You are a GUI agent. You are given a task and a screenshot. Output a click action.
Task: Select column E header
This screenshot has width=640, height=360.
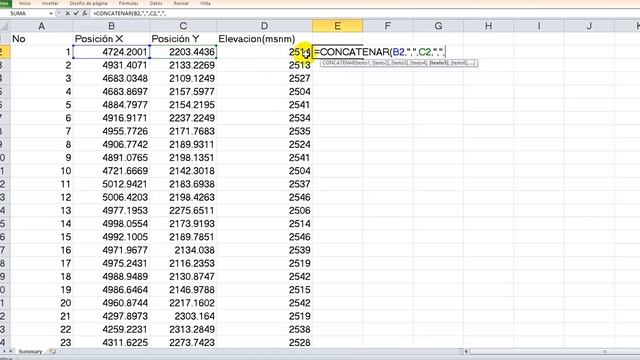pyautogui.click(x=338, y=27)
